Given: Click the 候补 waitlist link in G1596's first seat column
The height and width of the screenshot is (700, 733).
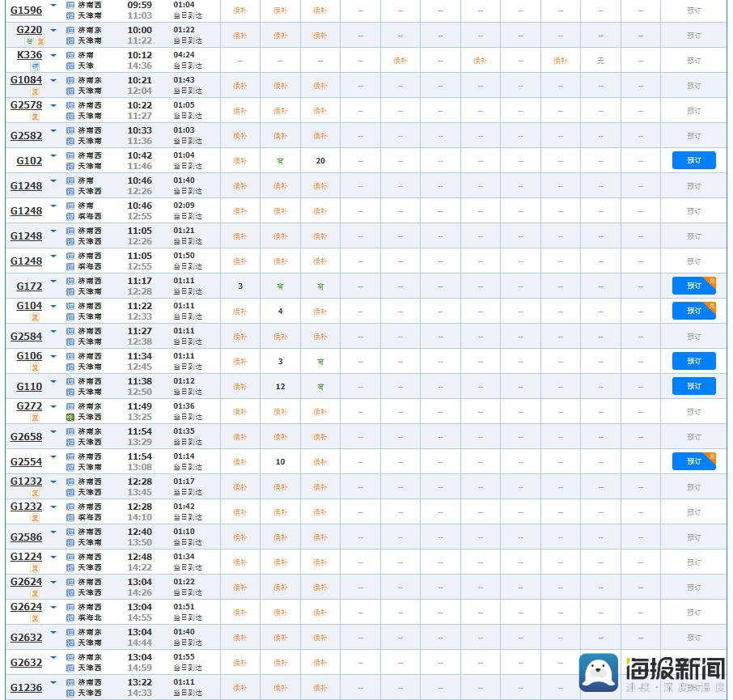Looking at the screenshot, I should coord(239,11).
